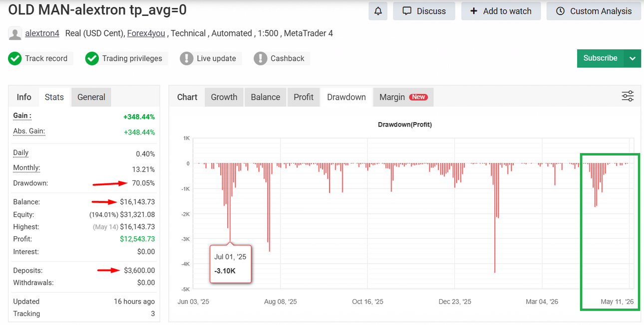Click the user avatar icon

point(15,34)
